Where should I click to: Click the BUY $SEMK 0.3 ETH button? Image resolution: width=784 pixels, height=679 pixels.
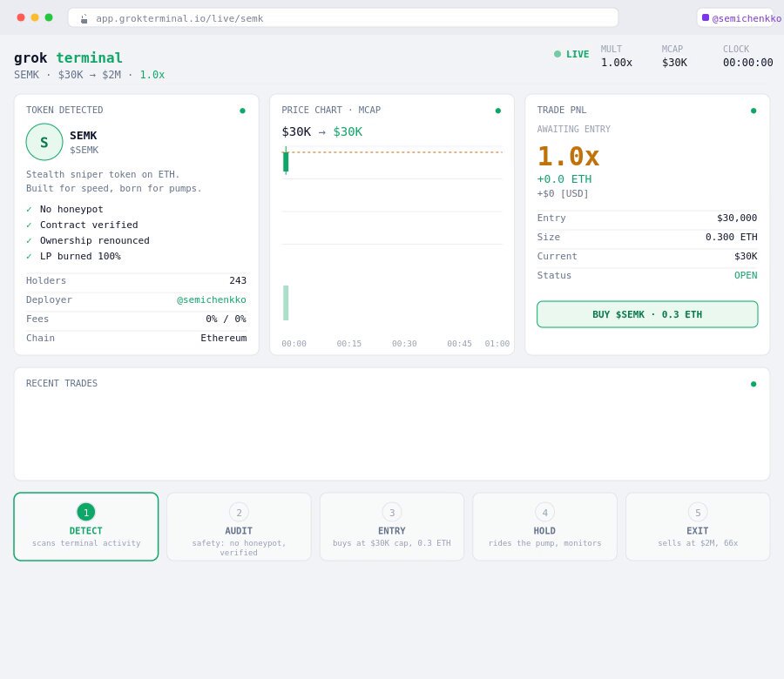pos(647,314)
